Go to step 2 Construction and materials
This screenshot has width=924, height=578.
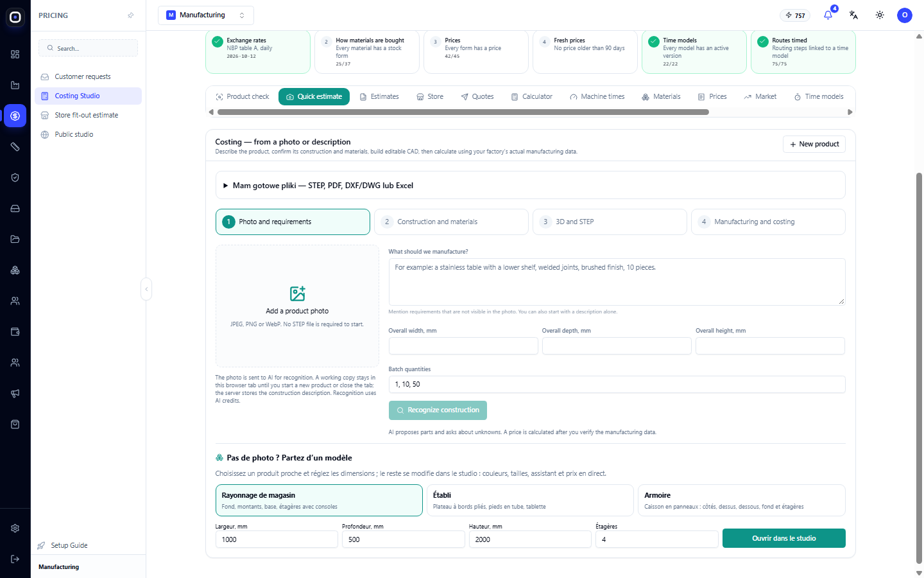pos(451,222)
